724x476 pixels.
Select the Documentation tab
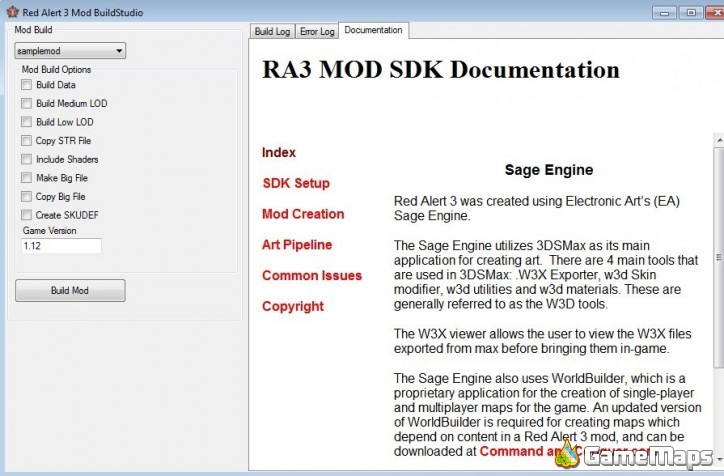pos(373,30)
